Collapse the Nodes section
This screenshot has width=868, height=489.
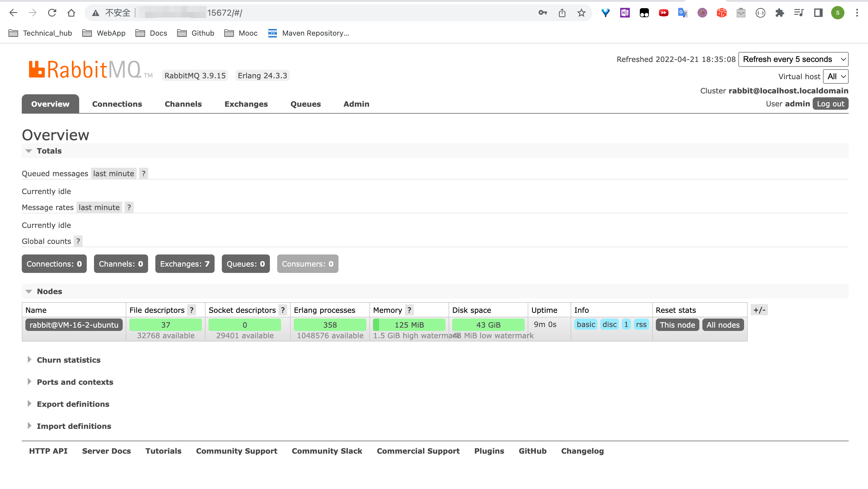click(x=49, y=292)
